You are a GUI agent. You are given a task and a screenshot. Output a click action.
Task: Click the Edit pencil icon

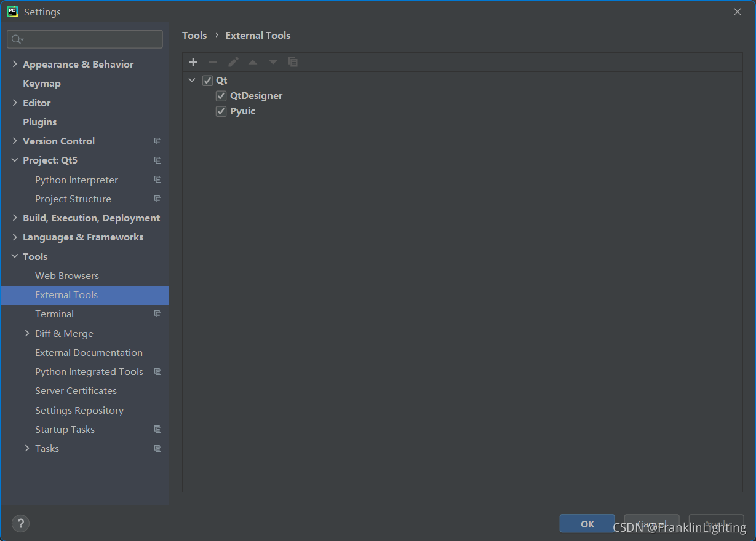click(x=233, y=62)
